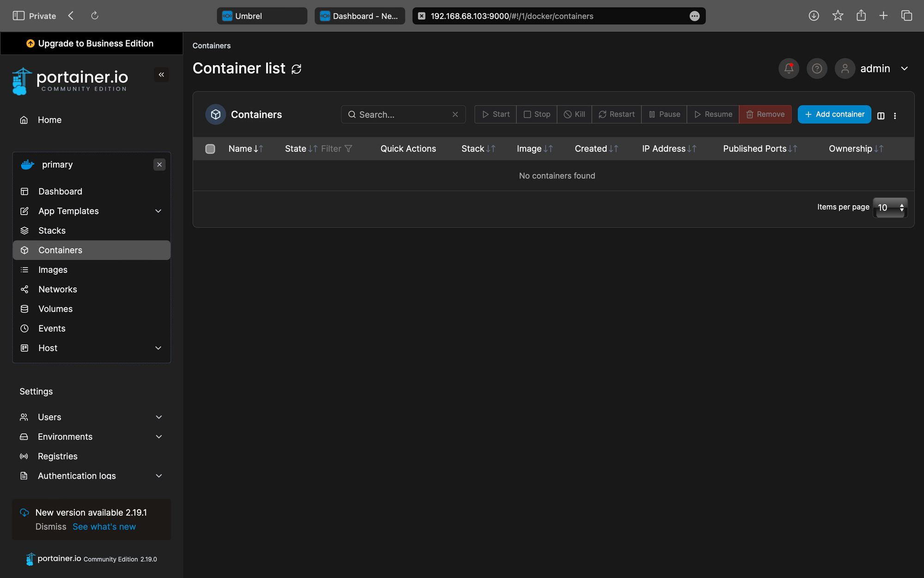Click the Kill button
The image size is (924, 578).
click(x=574, y=114)
